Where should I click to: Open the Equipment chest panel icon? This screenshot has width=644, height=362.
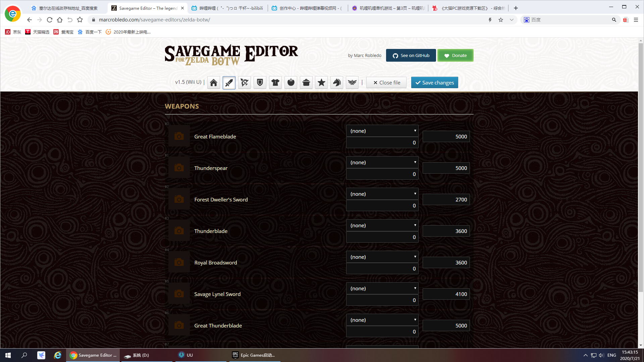306,83
